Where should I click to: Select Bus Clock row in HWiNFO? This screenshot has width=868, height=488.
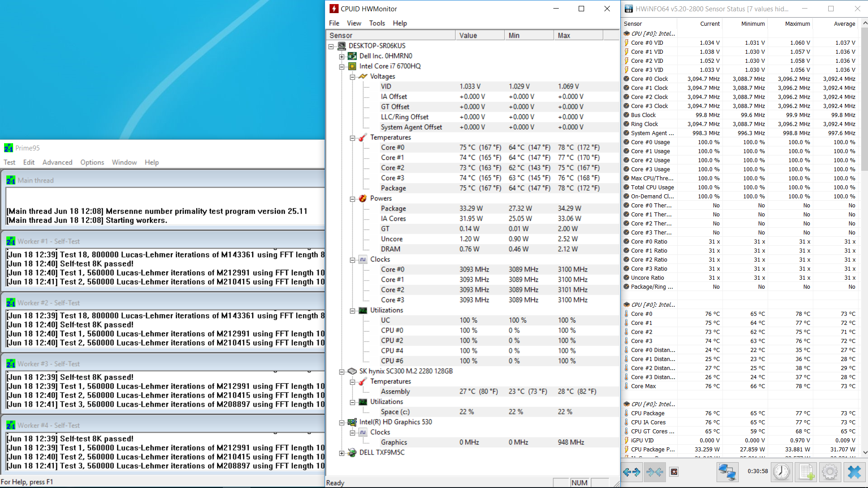click(740, 115)
